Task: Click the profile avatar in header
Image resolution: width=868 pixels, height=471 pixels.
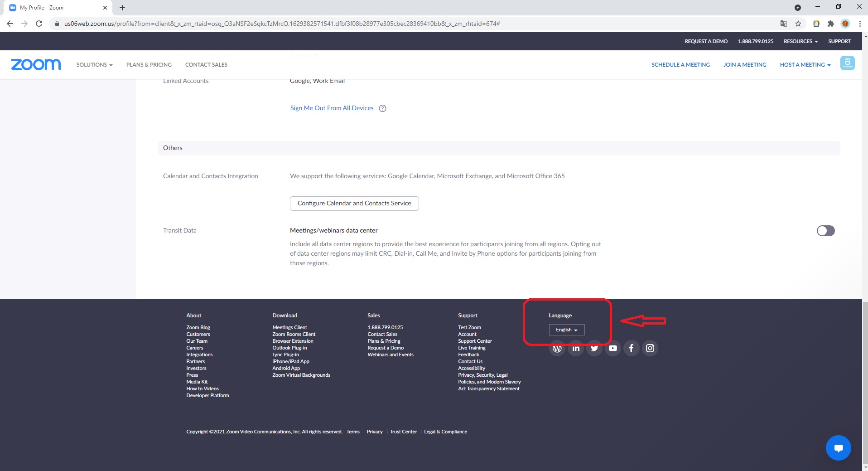Action: (847, 63)
